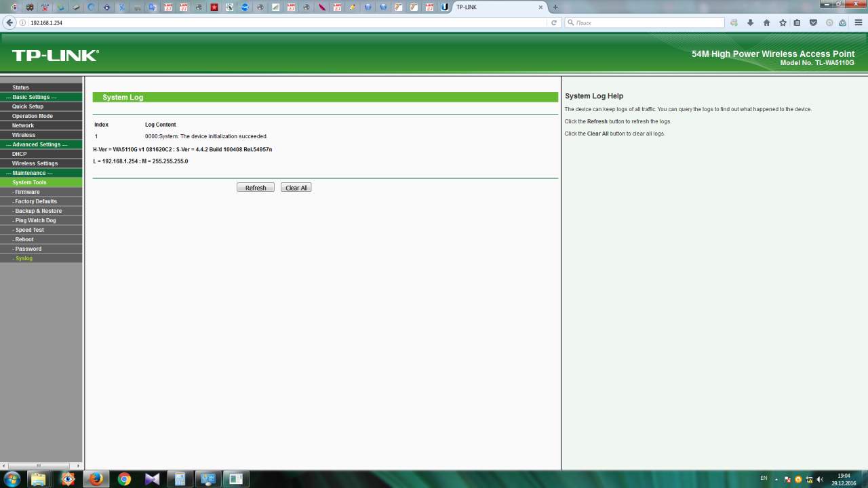This screenshot has width=868, height=488.
Task: Click the "Model No. TL-WA5110G" text
Action: [817, 63]
